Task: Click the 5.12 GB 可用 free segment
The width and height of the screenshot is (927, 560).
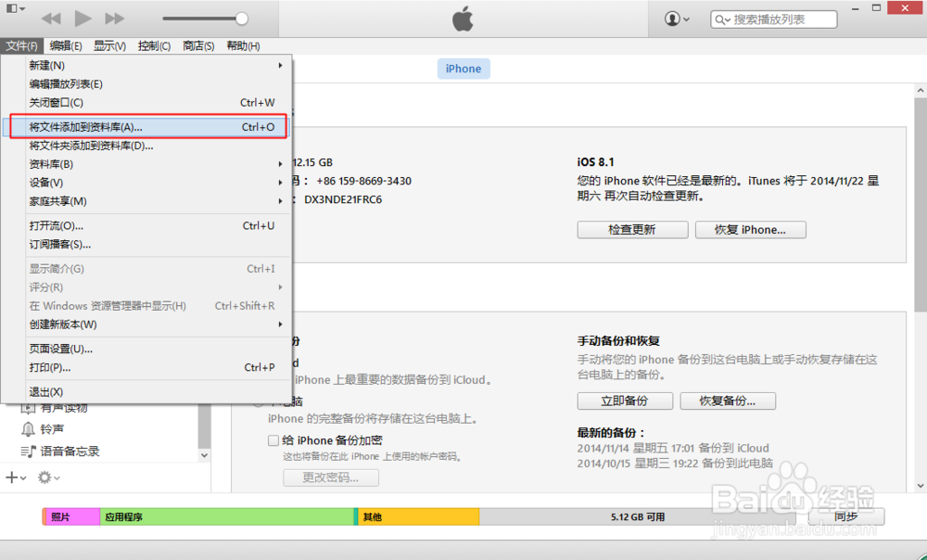Action: (x=638, y=516)
